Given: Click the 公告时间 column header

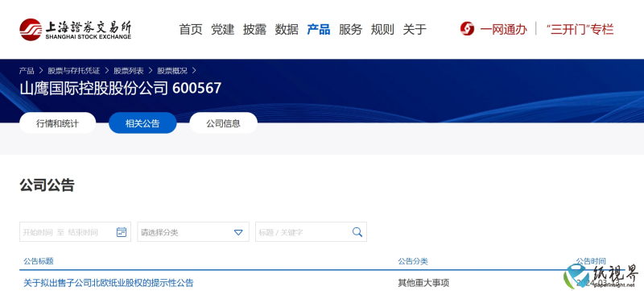Looking at the screenshot, I should coord(591,261).
